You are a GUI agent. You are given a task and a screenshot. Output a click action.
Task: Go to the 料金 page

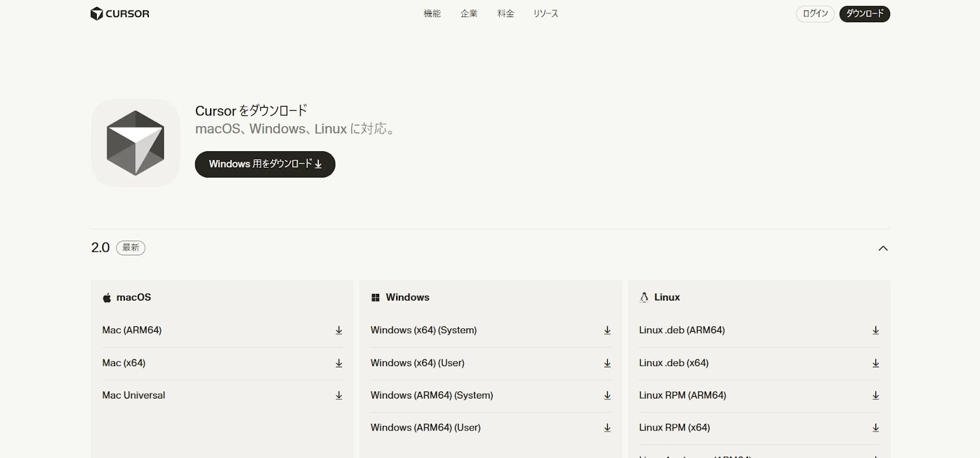(505, 13)
